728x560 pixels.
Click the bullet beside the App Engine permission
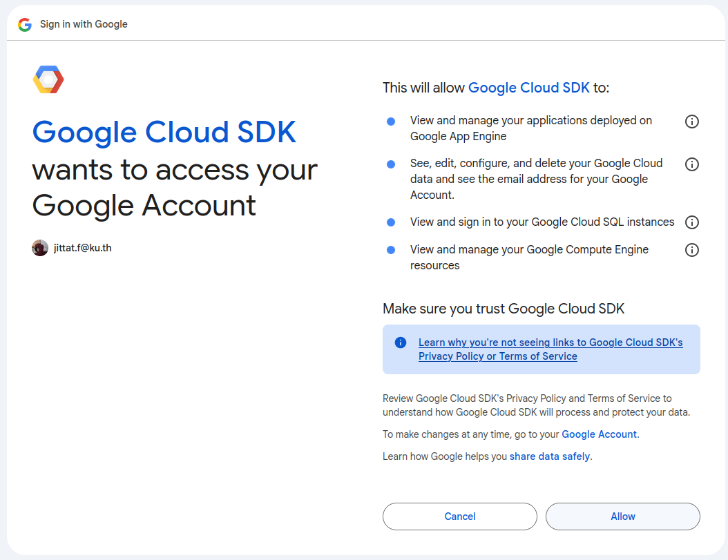(391, 121)
